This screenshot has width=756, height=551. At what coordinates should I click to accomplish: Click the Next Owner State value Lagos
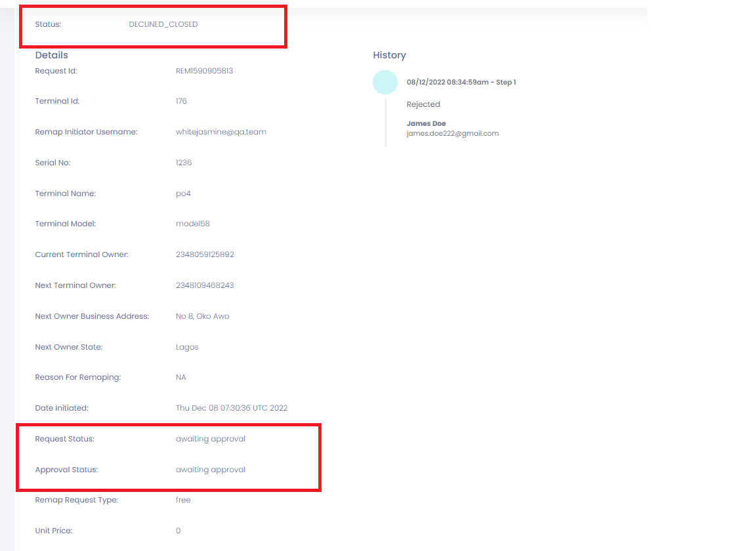(x=187, y=347)
